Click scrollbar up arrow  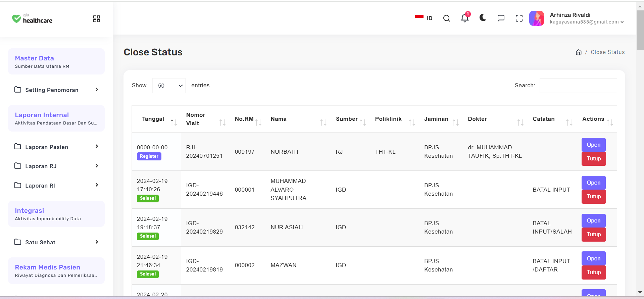(x=640, y=6)
